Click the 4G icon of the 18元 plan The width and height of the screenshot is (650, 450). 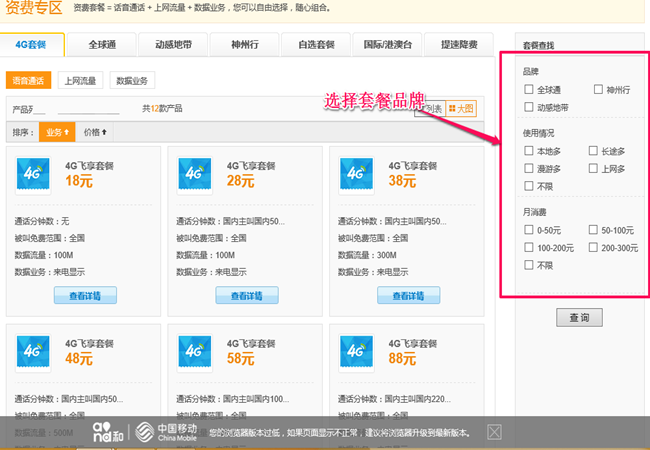[x=33, y=175]
